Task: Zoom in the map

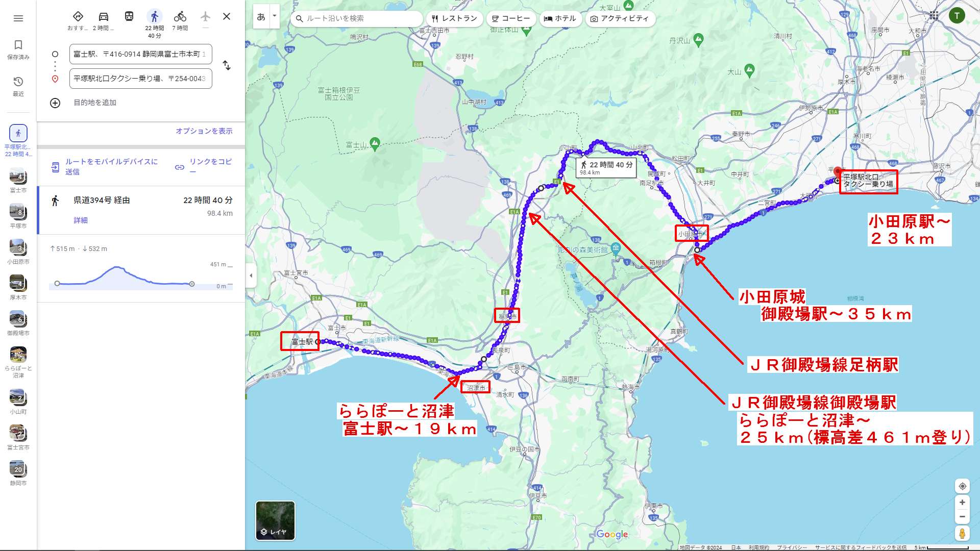Action: coord(962,503)
